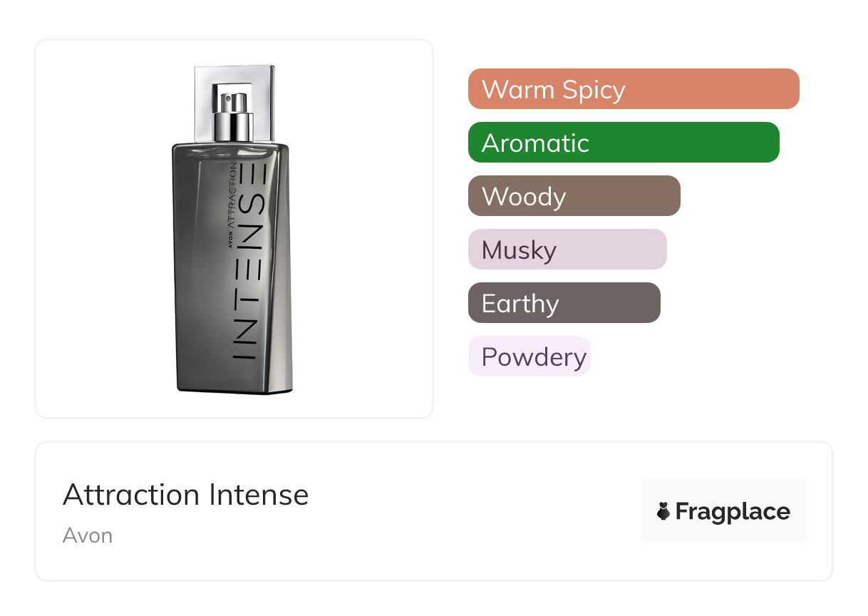Open the Attraction Intense fragrance title
The height and width of the screenshot is (616, 868).
point(185,495)
